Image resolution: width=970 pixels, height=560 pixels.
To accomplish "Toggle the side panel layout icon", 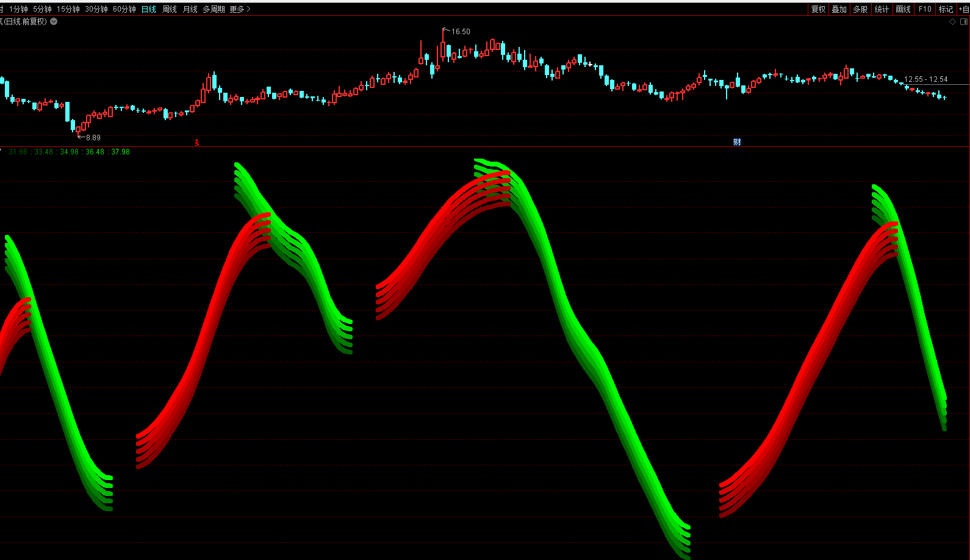I will [x=964, y=21].
